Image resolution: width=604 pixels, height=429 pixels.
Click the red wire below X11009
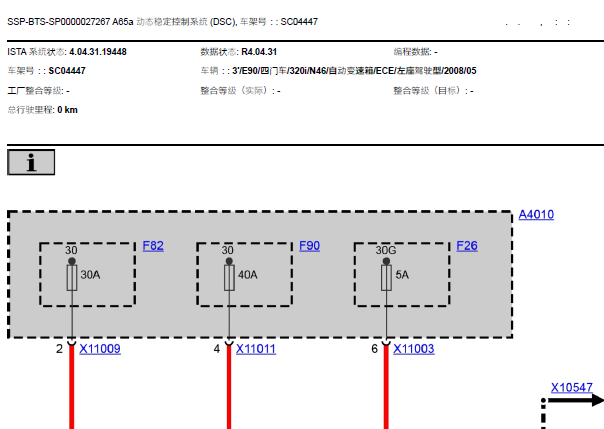point(72,387)
